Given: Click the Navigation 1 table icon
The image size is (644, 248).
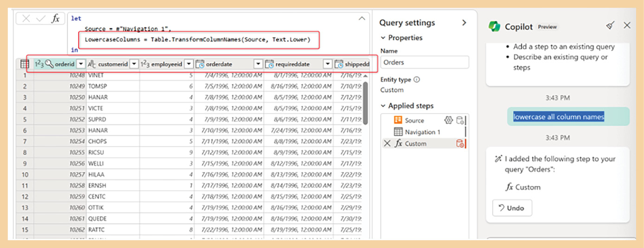Looking at the screenshot, I should [398, 132].
